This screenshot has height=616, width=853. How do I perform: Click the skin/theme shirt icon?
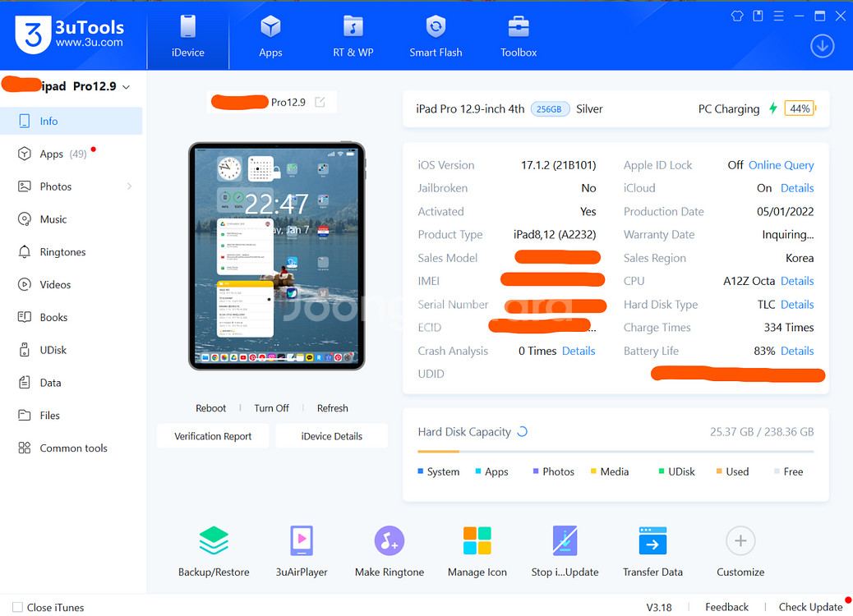tap(737, 16)
